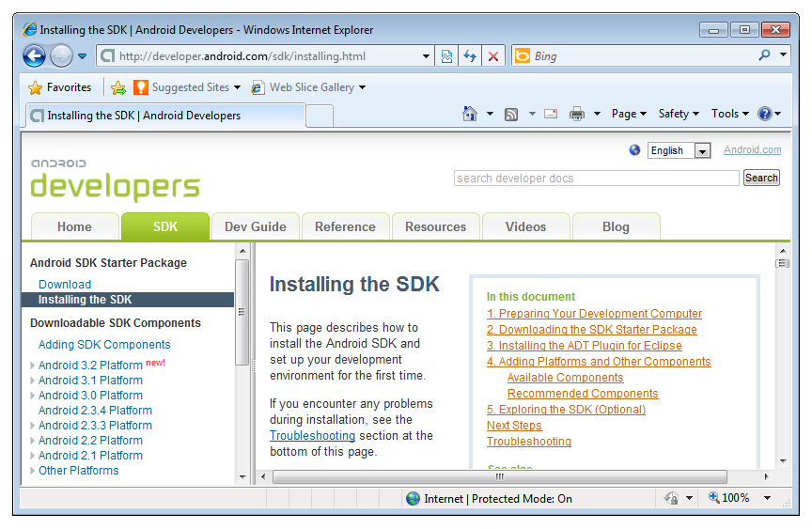Click the Read Mail envelope icon

[x=551, y=114]
